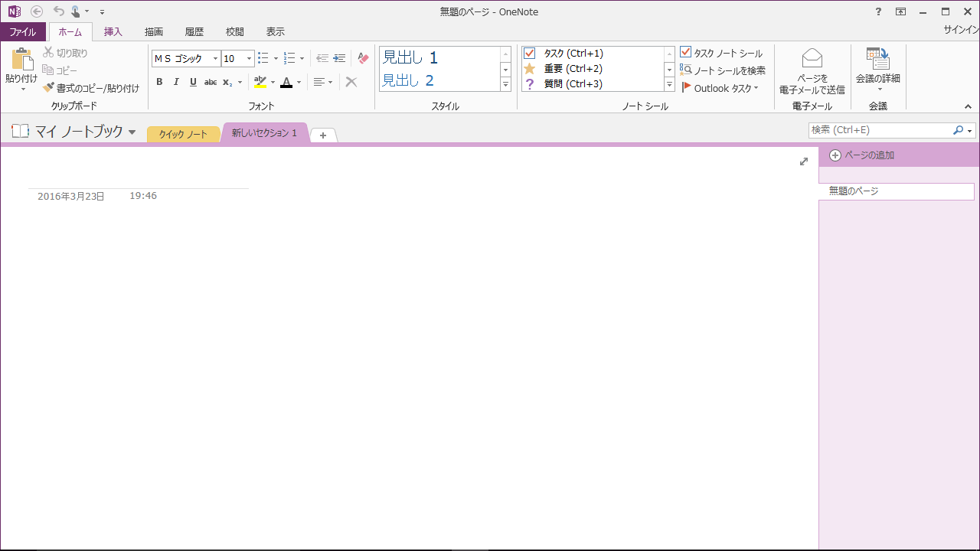This screenshot has height=551, width=980.
Task: Open the ファイル tab
Action: tap(22, 32)
